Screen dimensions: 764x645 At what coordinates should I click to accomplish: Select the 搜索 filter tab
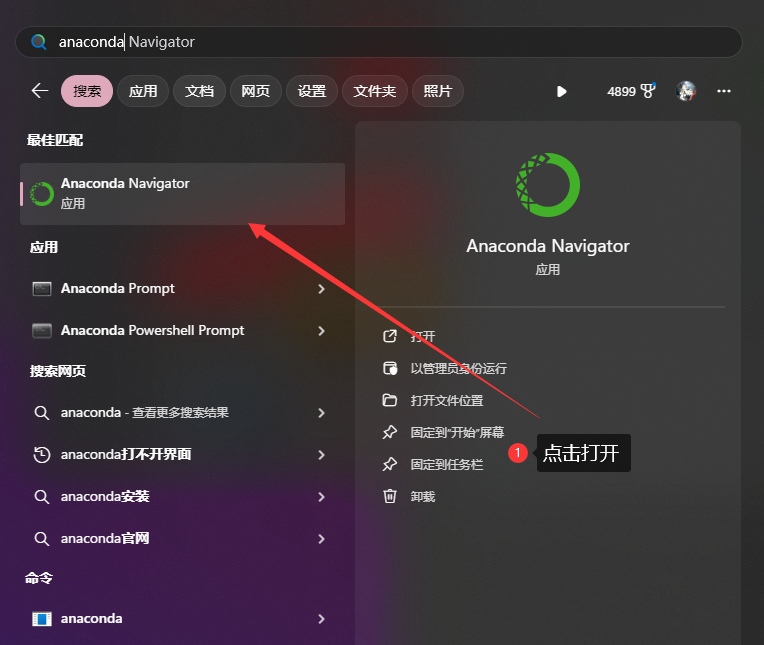coord(87,91)
